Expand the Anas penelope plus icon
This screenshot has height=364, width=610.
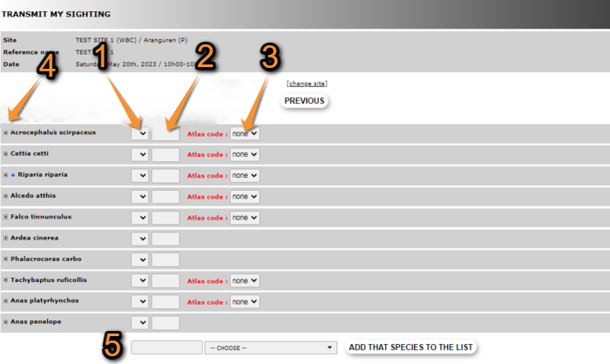(5, 322)
